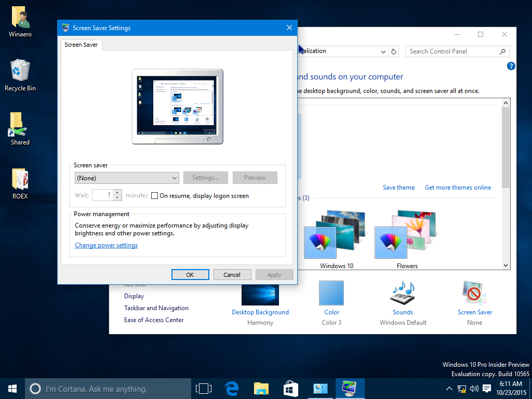
Task: Launch Microsoft Edge from taskbar
Action: (x=232, y=389)
